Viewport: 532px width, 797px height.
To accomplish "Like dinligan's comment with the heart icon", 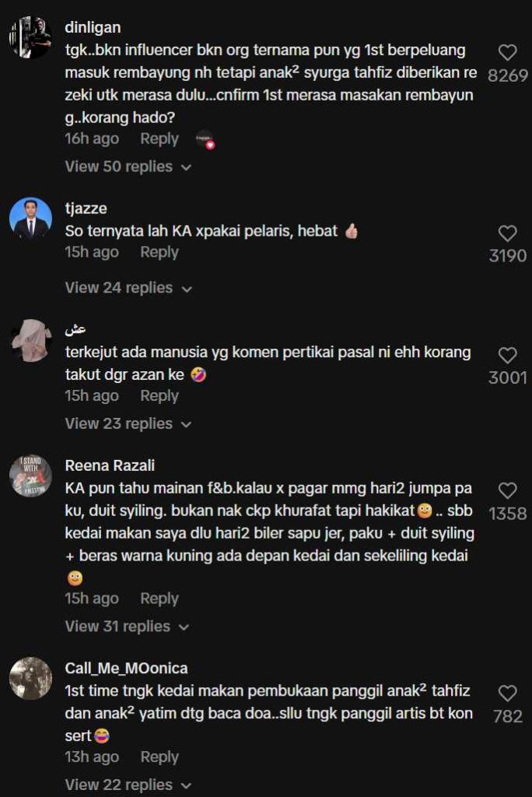I will 507,52.
